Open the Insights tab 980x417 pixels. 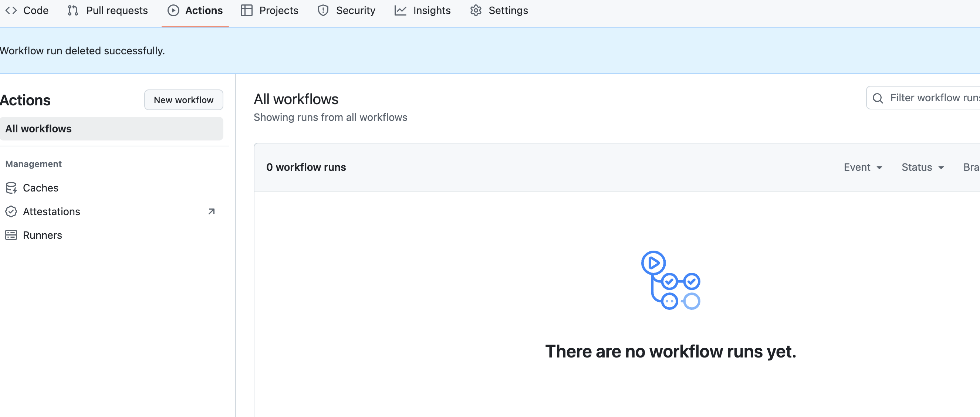coord(432,10)
